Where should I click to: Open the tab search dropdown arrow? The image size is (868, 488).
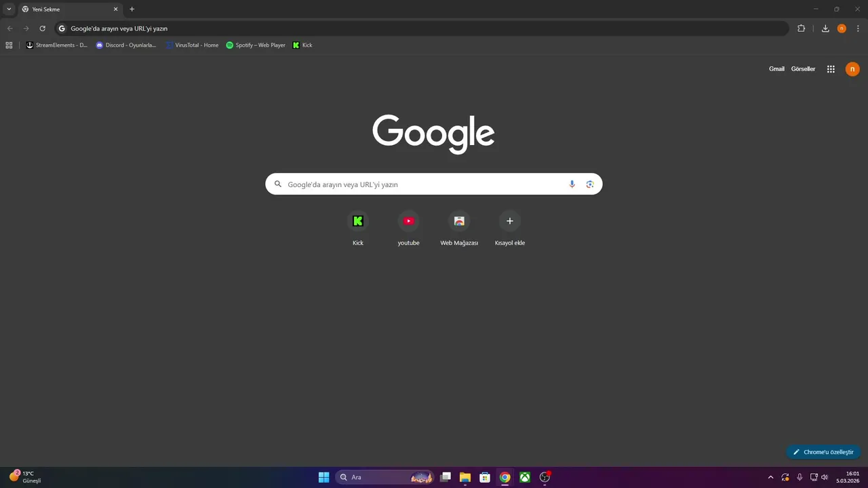point(9,9)
